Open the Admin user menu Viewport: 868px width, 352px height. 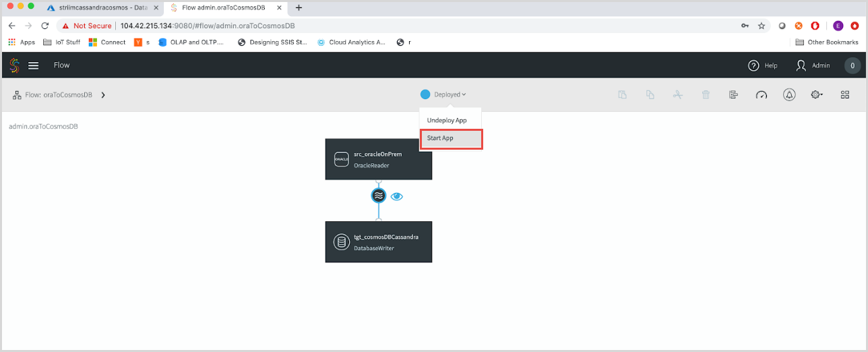[x=813, y=65]
